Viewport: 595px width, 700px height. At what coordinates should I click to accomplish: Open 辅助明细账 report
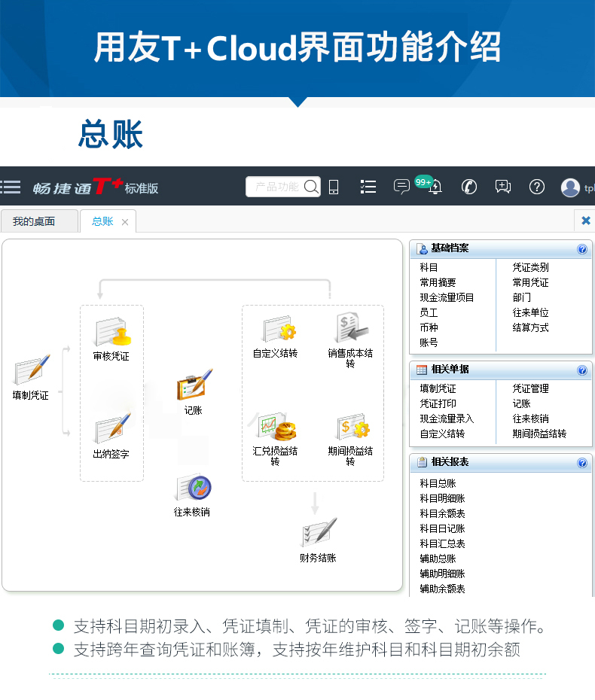[442, 574]
